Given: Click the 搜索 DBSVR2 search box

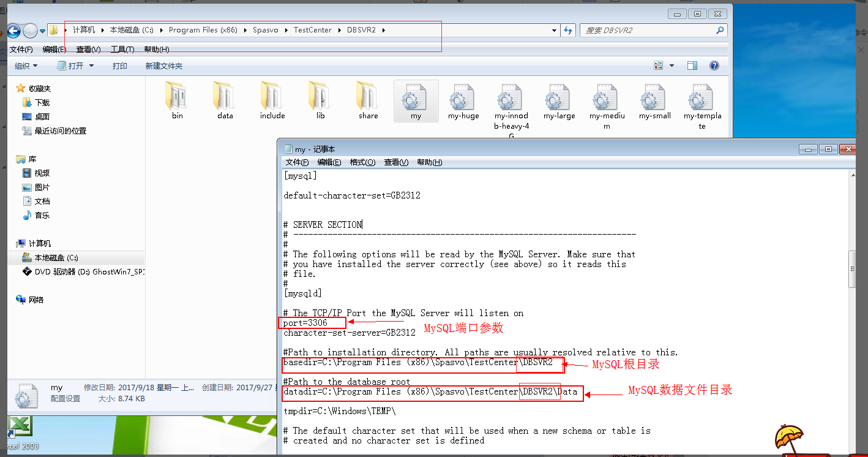Looking at the screenshot, I should [x=649, y=30].
